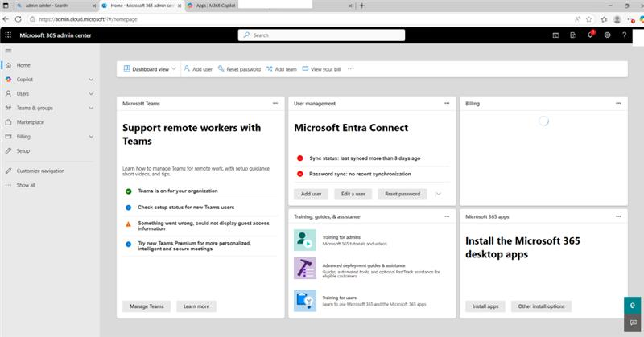
Task: Open the browser new tab plus button
Action: pos(361,6)
